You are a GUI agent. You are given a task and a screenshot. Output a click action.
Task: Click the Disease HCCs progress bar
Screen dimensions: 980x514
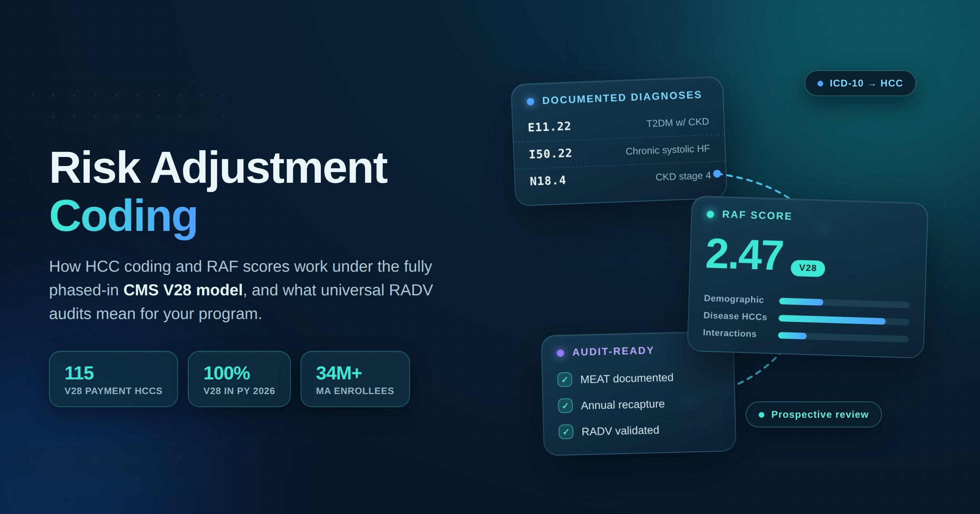point(844,320)
